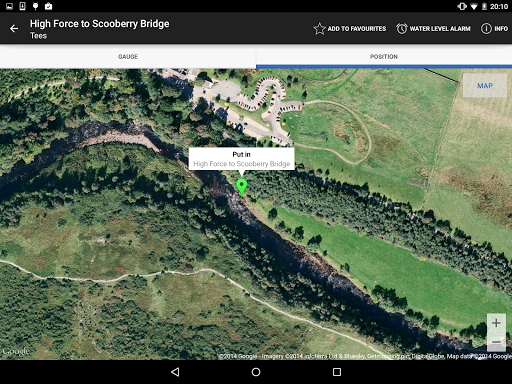Zoom in with the plus button

pos(496,323)
